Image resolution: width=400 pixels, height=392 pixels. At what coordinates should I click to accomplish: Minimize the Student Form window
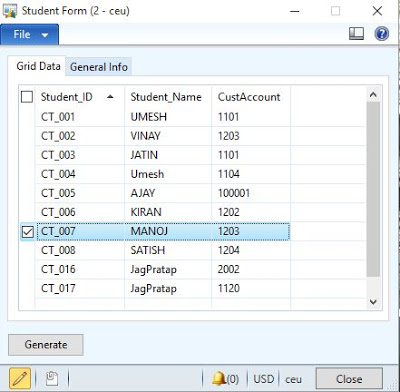point(295,11)
